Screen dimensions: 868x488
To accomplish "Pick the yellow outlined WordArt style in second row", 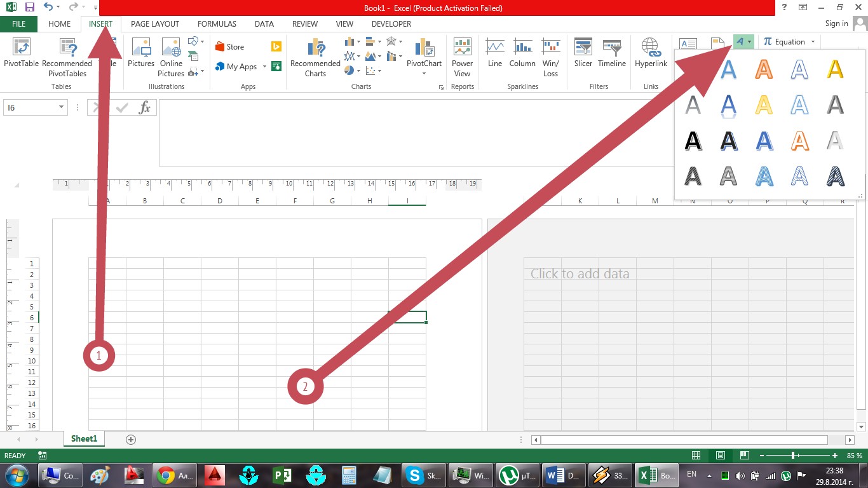I will pos(764,104).
